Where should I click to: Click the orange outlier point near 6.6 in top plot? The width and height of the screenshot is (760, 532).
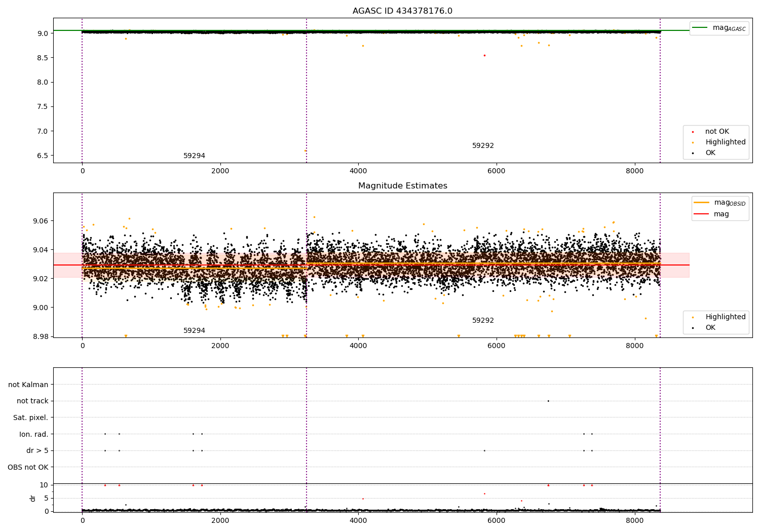pyautogui.click(x=305, y=150)
